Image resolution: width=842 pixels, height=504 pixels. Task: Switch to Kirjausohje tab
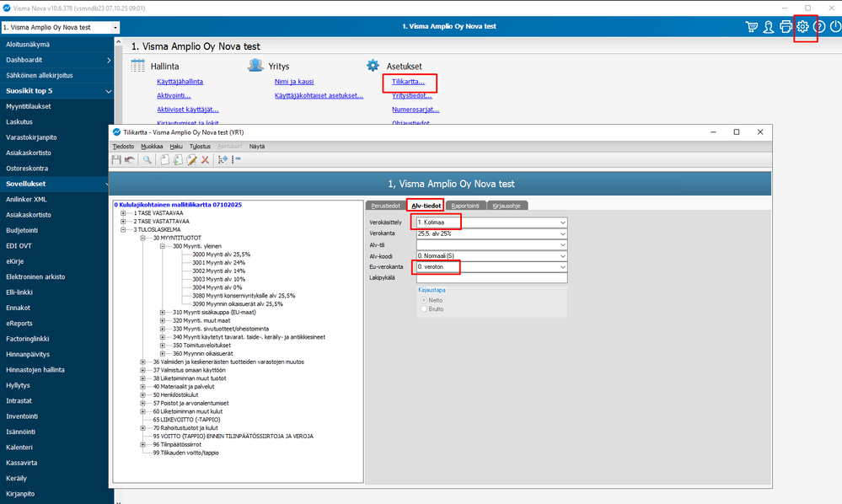click(507, 206)
